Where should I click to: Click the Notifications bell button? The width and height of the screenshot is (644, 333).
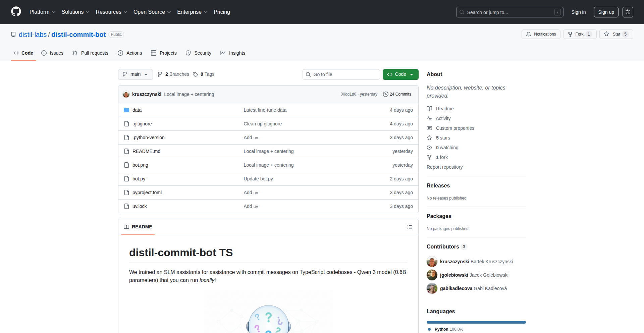click(541, 34)
